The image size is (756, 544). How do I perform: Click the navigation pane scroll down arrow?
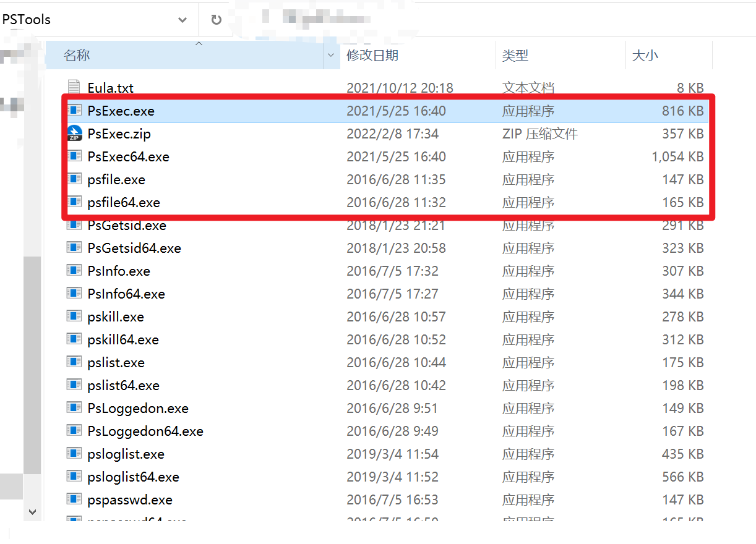point(33,512)
